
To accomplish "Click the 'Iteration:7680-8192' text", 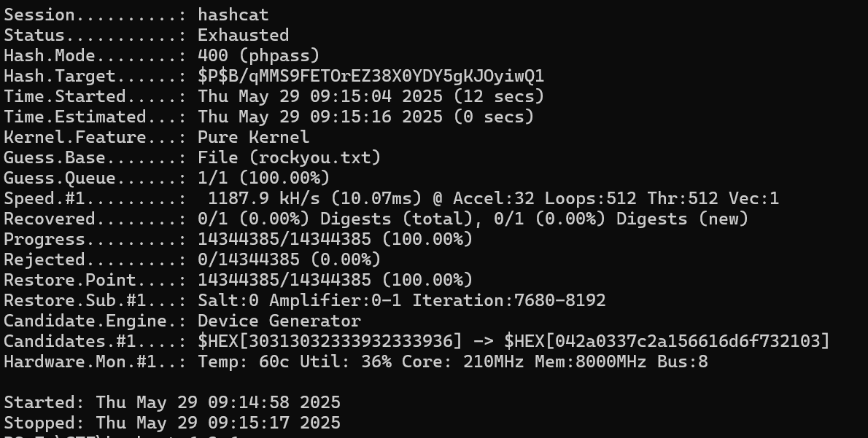I will tap(508, 301).
